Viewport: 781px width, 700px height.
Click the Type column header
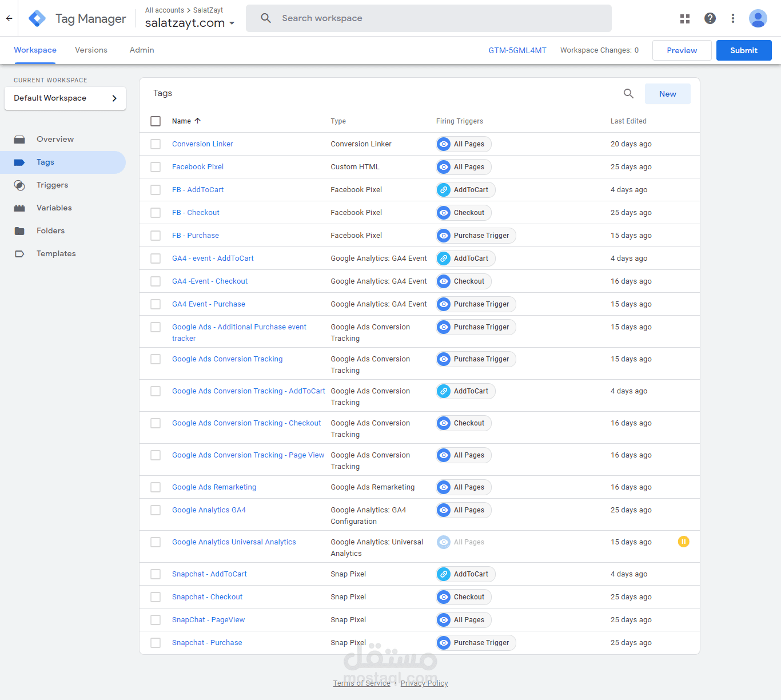point(338,121)
